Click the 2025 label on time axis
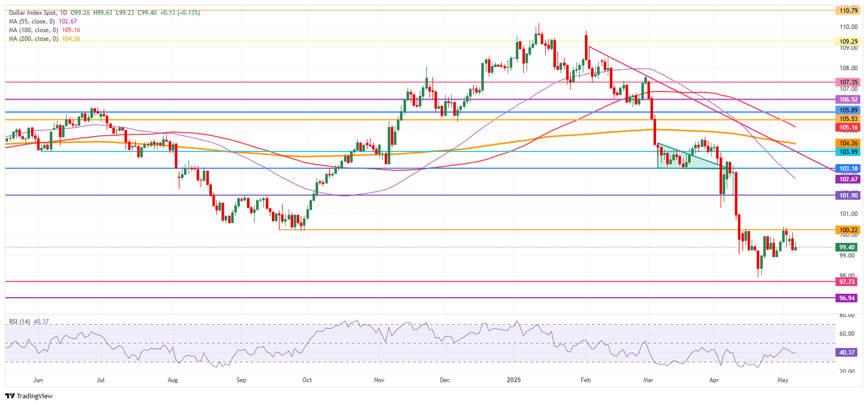The image size is (868, 405). pos(513,380)
